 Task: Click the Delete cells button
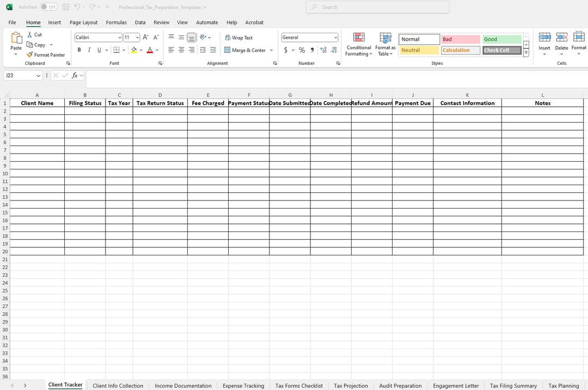[x=561, y=44]
